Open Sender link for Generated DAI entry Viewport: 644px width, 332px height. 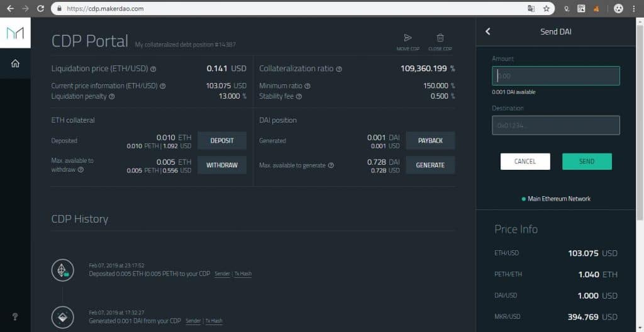pos(193,321)
